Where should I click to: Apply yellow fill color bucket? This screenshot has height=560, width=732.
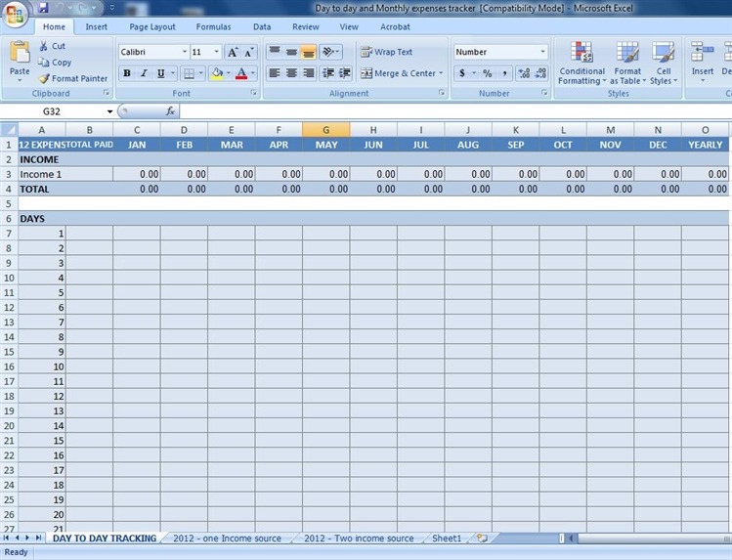217,73
